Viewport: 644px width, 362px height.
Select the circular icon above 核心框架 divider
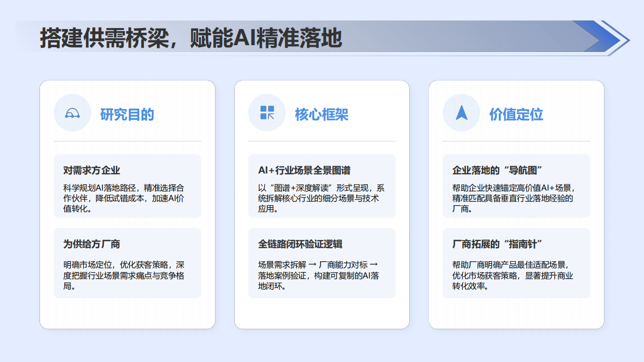[267, 112]
